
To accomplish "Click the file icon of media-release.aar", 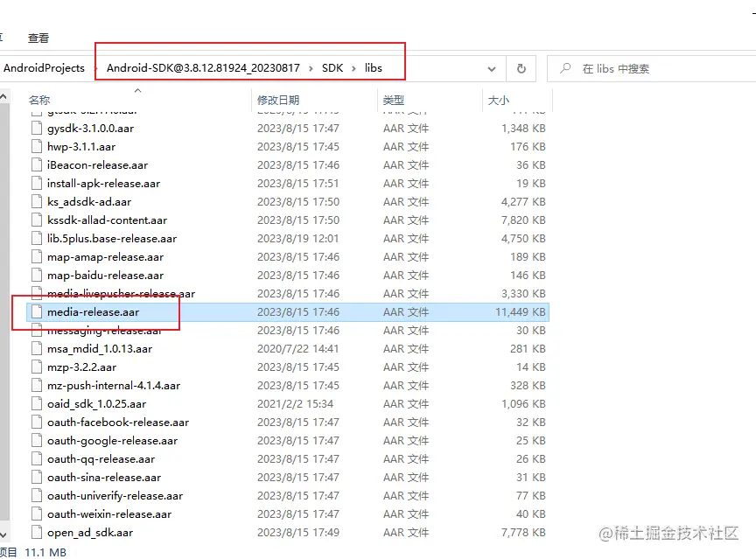I will click(37, 311).
